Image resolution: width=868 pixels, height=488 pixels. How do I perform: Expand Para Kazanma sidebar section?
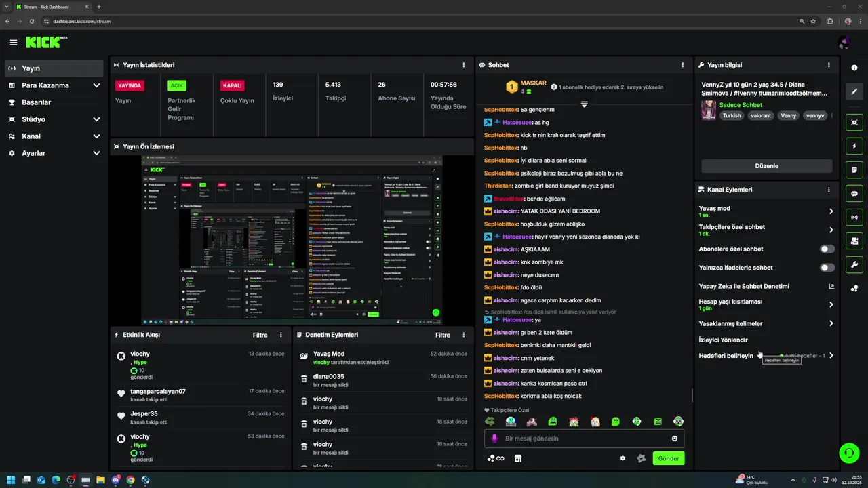click(96, 85)
